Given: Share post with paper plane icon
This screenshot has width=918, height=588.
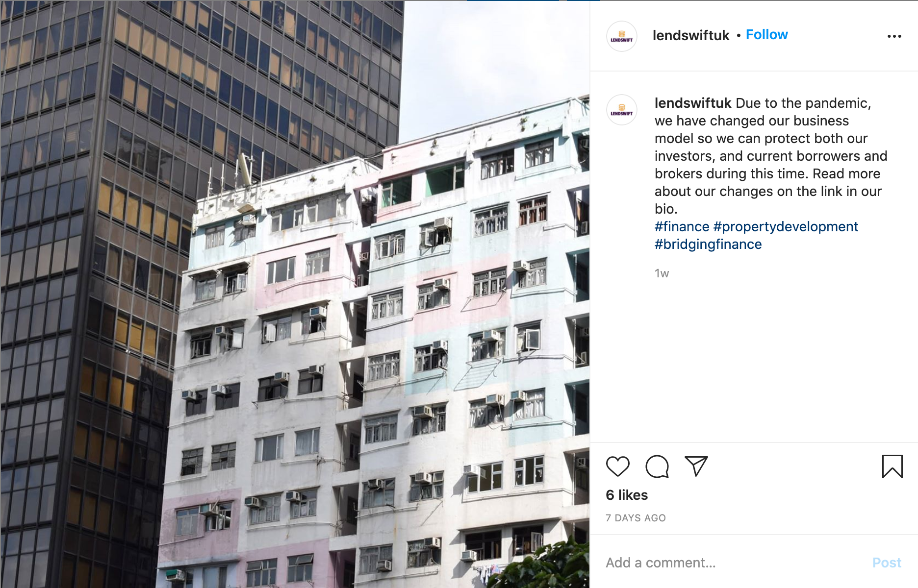Looking at the screenshot, I should 696,466.
